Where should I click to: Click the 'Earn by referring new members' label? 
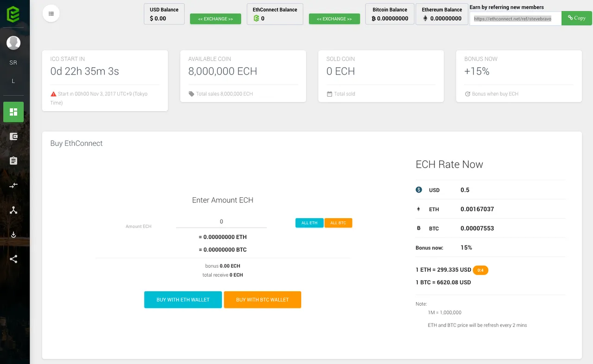(x=507, y=7)
